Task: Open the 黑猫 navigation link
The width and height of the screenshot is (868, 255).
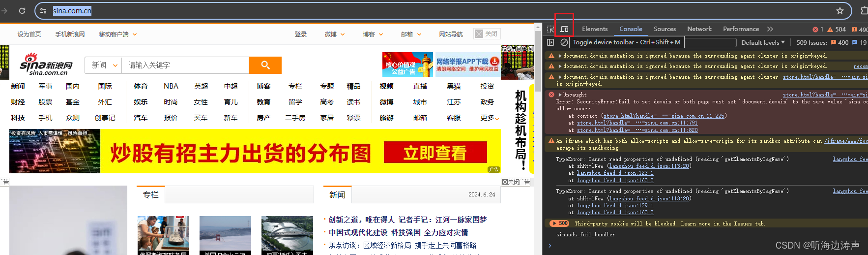Action: tap(454, 86)
